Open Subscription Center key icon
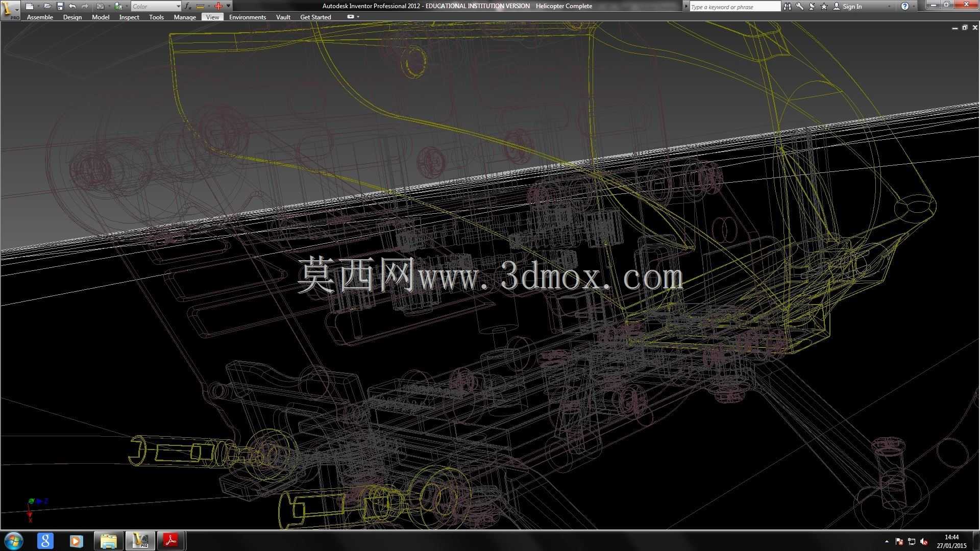This screenshot has height=551, width=980. coord(800,6)
